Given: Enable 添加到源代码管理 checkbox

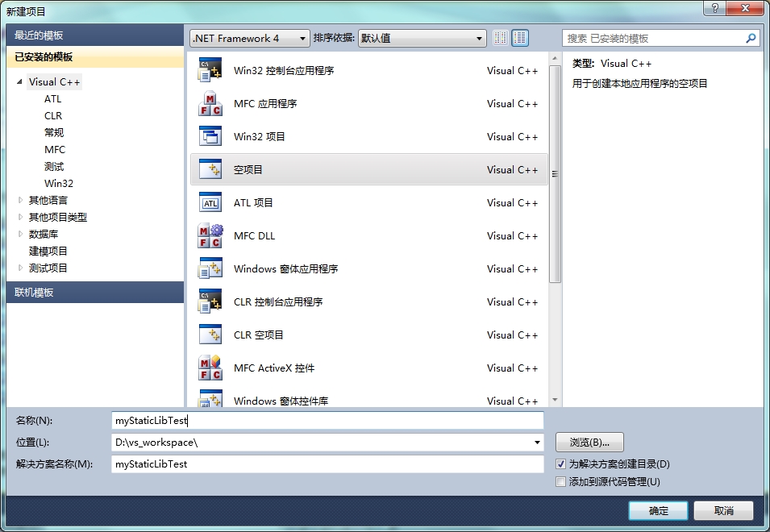Looking at the screenshot, I should click(561, 481).
